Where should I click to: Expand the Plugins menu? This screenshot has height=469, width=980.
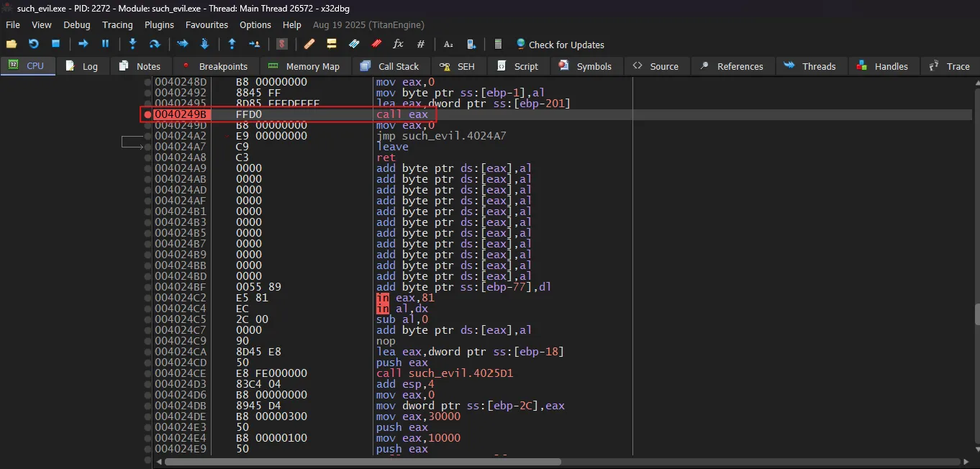pyautogui.click(x=159, y=24)
